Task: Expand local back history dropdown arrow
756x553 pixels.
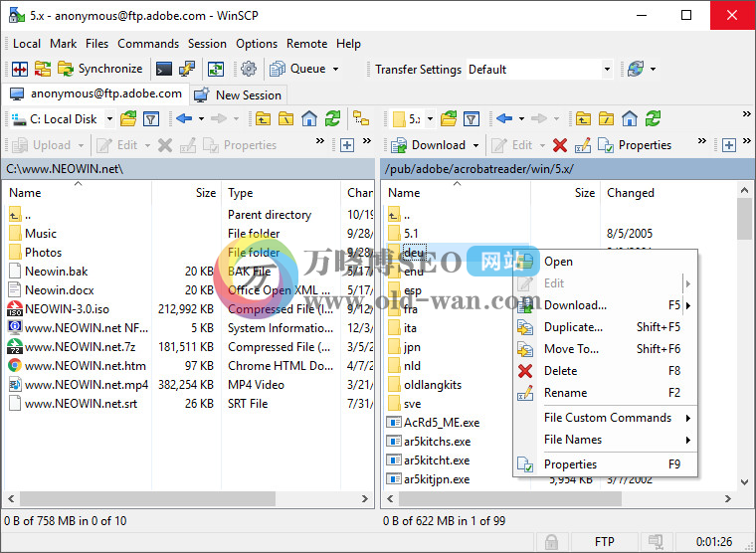Action: click(x=202, y=118)
